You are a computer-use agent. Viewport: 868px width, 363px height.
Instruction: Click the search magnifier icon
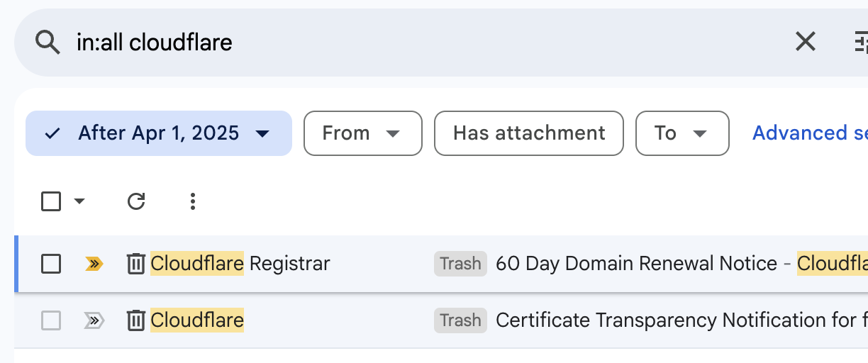click(48, 43)
